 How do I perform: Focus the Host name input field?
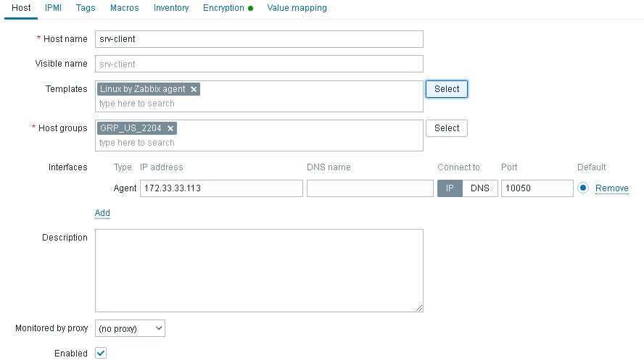click(x=259, y=39)
